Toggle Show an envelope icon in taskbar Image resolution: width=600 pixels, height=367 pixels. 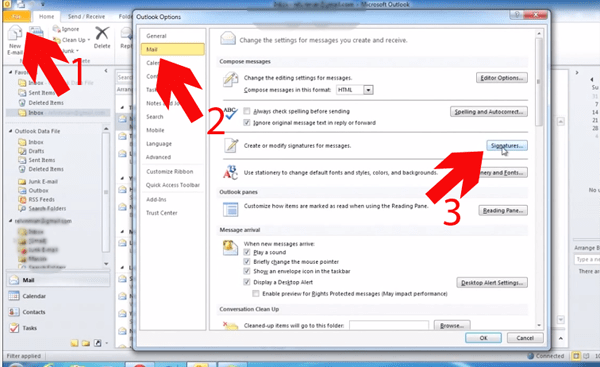pyautogui.click(x=247, y=271)
